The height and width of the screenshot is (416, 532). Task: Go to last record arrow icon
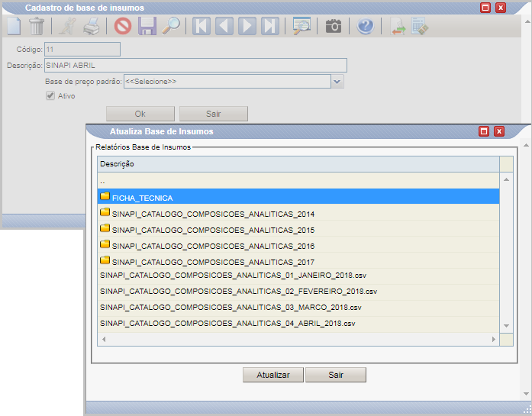tap(270, 26)
